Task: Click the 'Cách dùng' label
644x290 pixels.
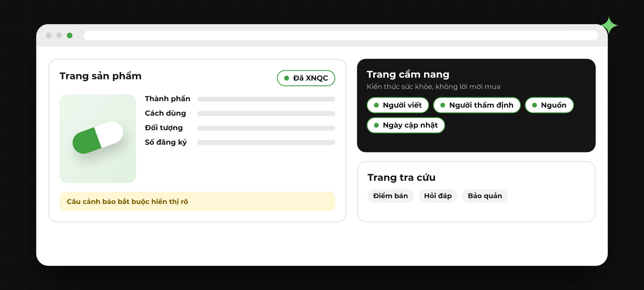Action: pos(165,113)
